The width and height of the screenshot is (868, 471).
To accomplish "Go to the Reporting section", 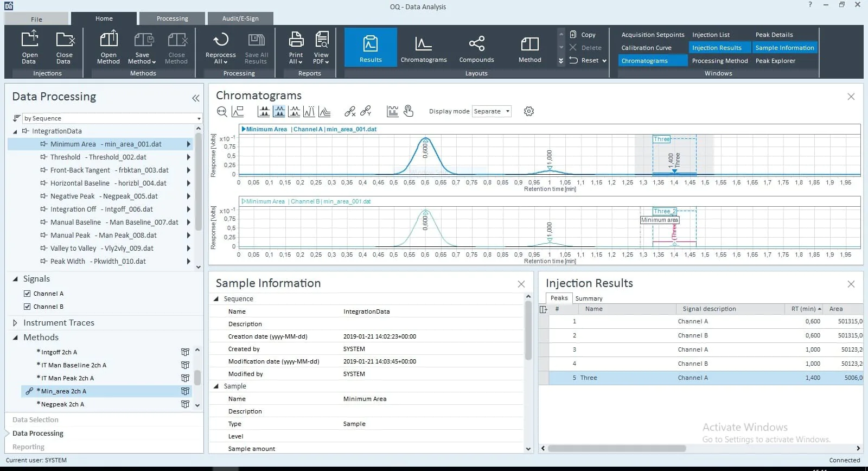I will point(28,447).
